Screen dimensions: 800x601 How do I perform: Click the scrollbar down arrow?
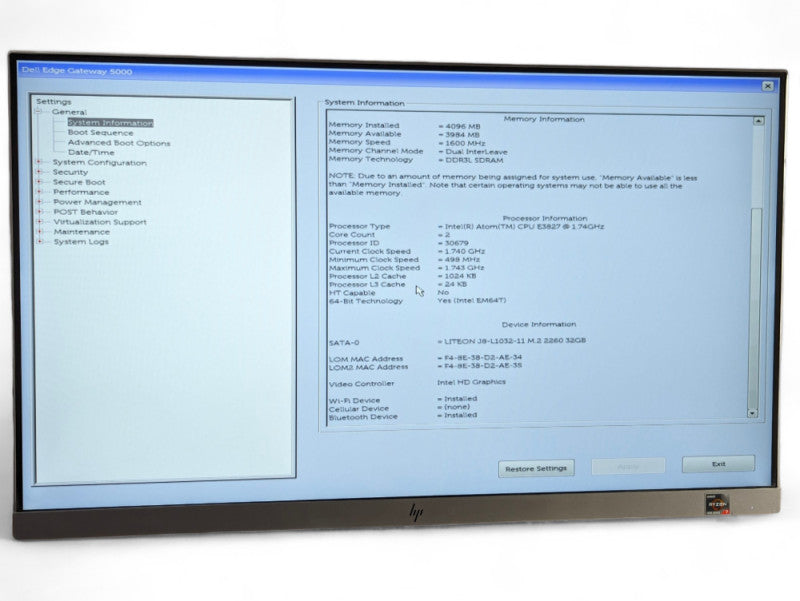click(x=753, y=413)
